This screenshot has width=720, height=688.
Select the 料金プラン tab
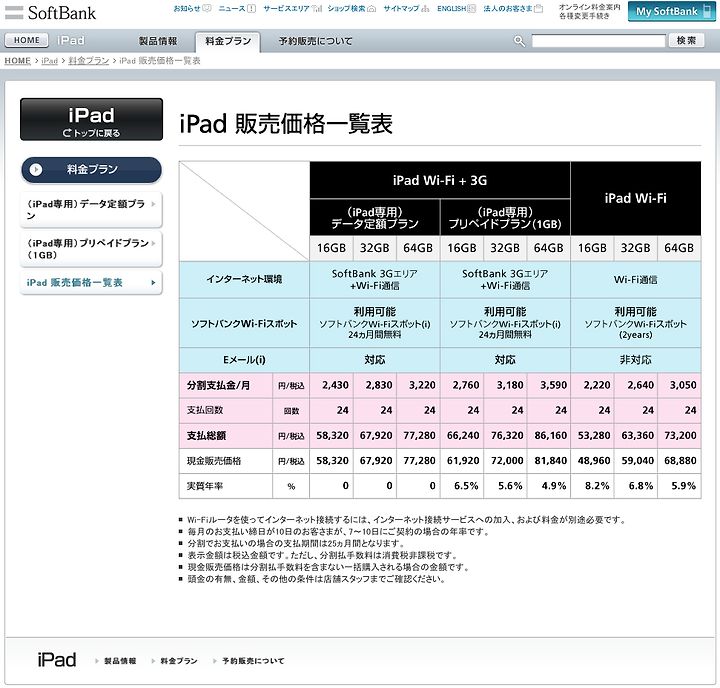tap(228, 41)
